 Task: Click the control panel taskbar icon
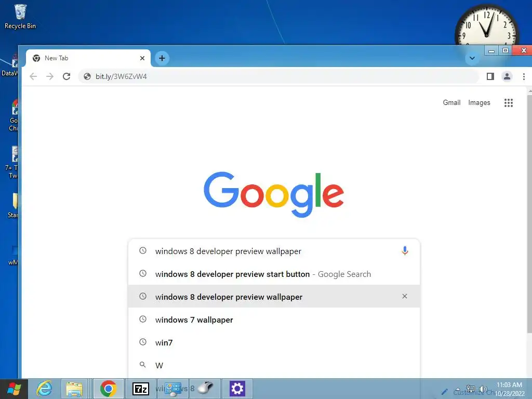click(x=173, y=389)
